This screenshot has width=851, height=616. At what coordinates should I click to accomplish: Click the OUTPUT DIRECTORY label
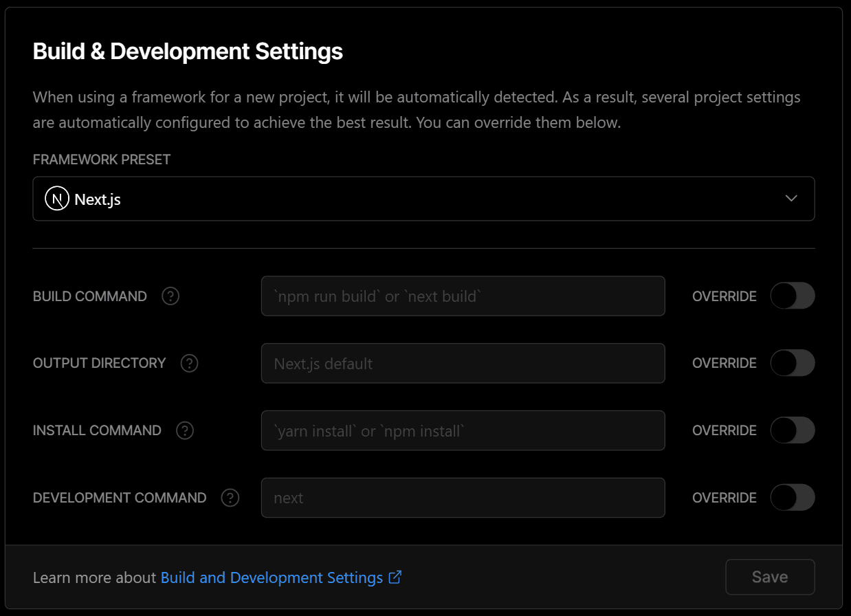100,363
